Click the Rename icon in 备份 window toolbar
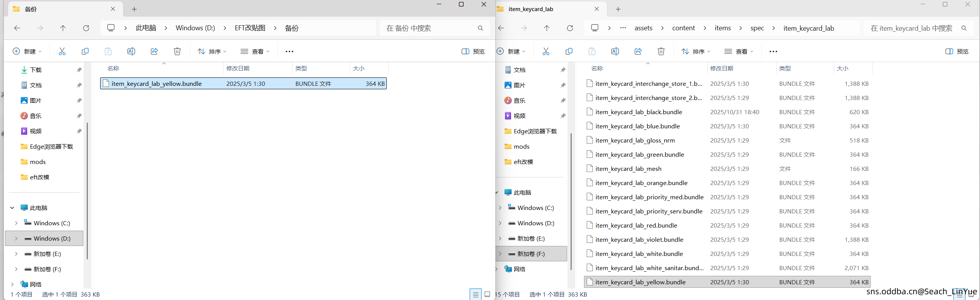The image size is (980, 300). [131, 51]
